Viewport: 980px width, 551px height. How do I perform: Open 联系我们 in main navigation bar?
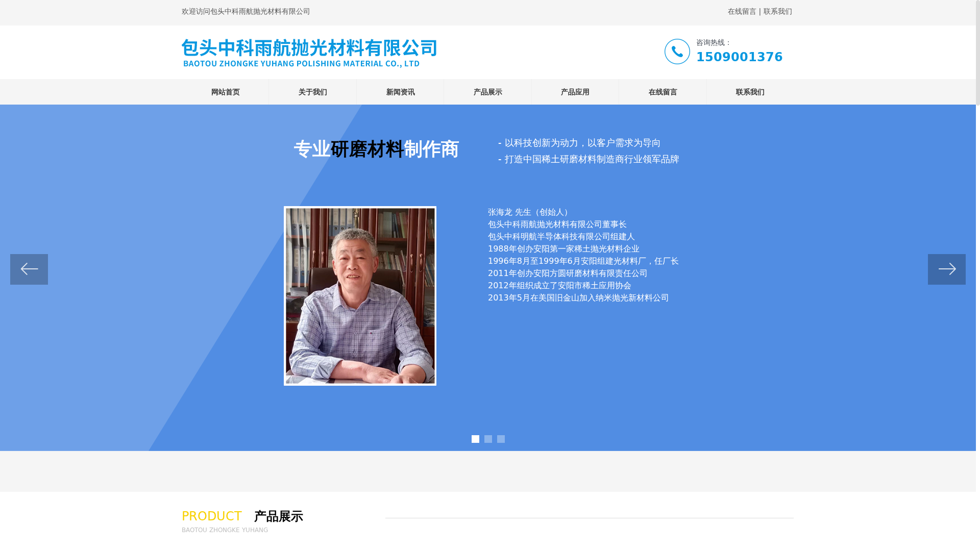point(750,92)
